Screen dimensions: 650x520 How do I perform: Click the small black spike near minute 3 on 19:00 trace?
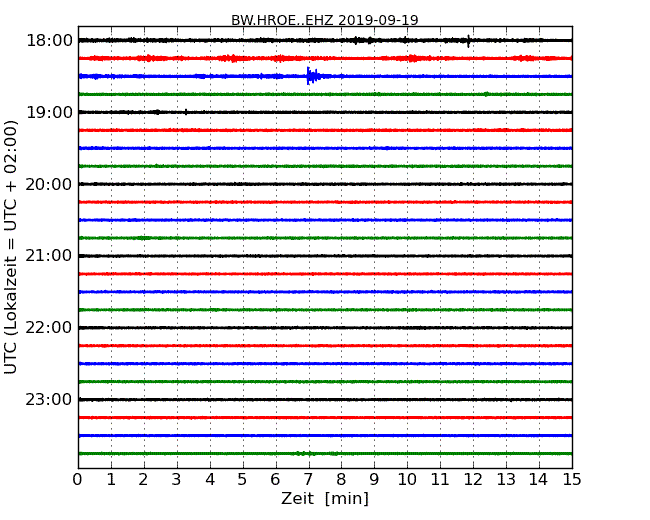click(186, 112)
